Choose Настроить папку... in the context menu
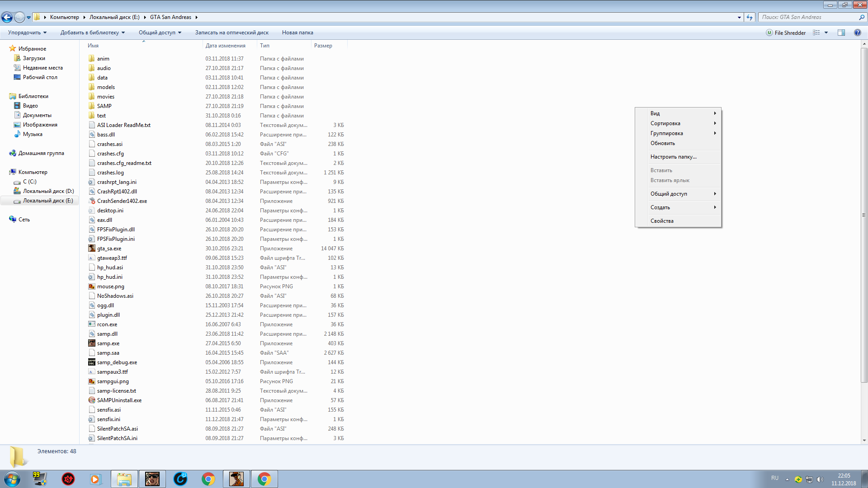 [678, 157]
